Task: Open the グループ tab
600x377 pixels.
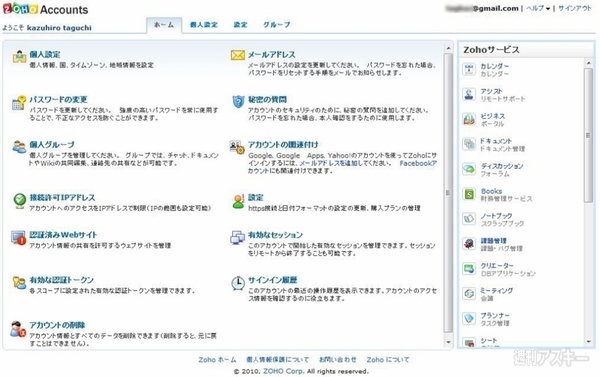Action: pos(276,25)
